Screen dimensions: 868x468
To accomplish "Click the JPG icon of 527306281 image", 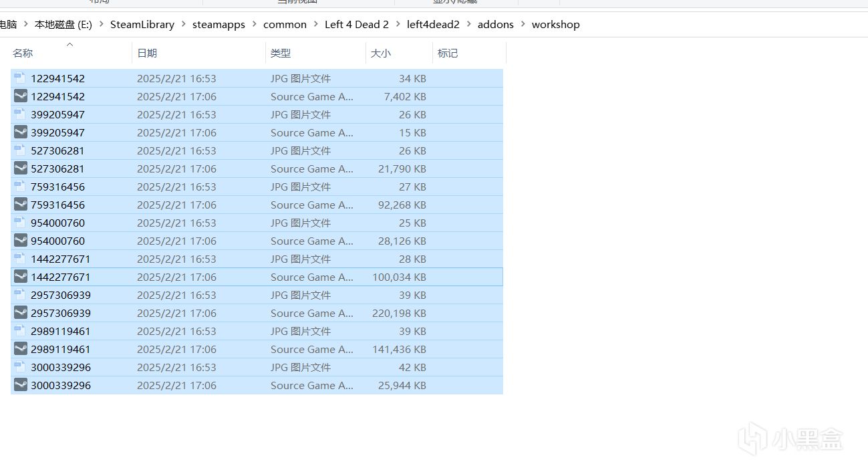I will point(20,150).
